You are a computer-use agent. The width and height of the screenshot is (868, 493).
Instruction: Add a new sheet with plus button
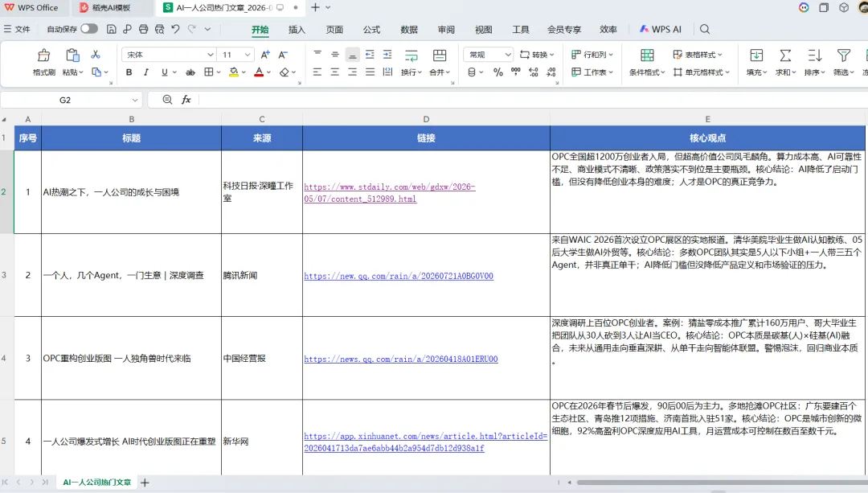pyautogui.click(x=145, y=483)
